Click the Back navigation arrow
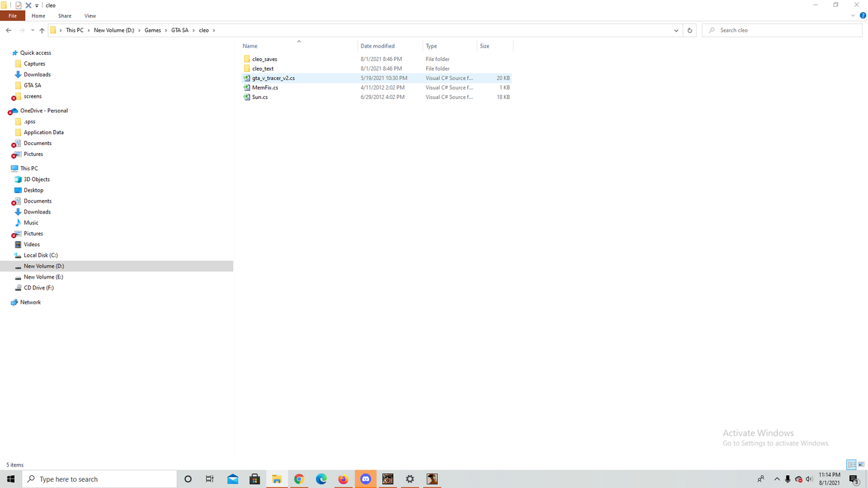 pyautogui.click(x=8, y=30)
